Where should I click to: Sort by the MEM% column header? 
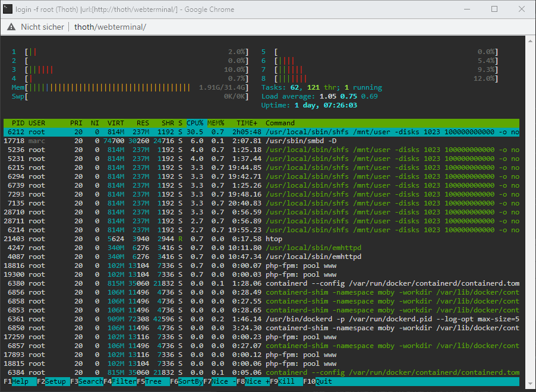coord(216,123)
